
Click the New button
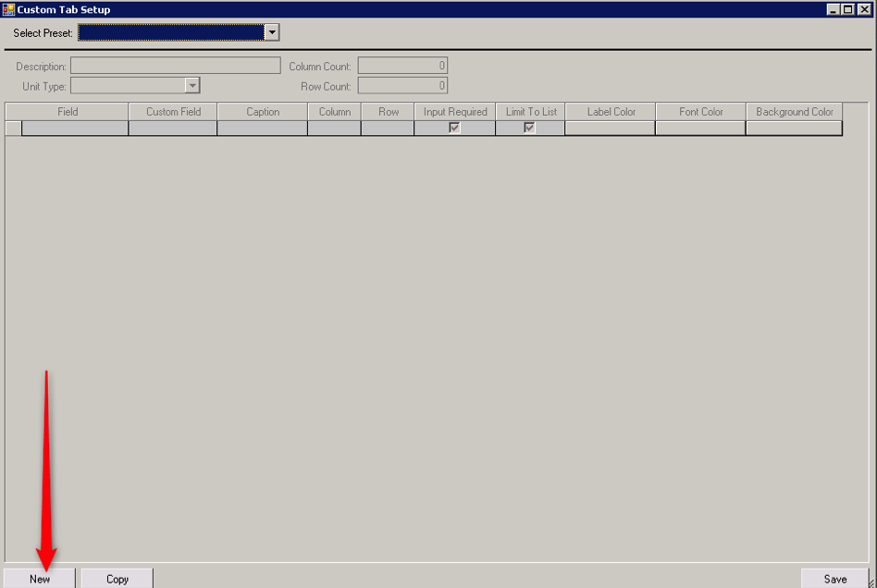[x=39, y=578]
